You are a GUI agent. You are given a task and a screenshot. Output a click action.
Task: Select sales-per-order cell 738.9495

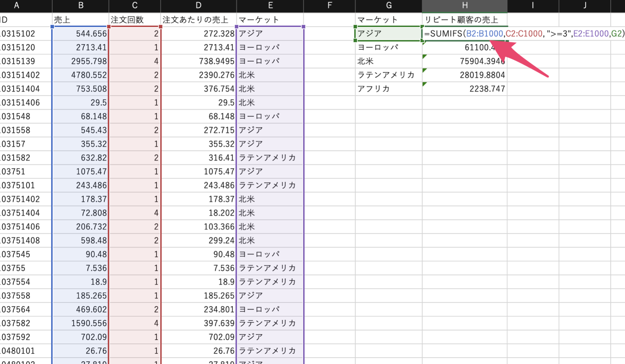(x=199, y=61)
